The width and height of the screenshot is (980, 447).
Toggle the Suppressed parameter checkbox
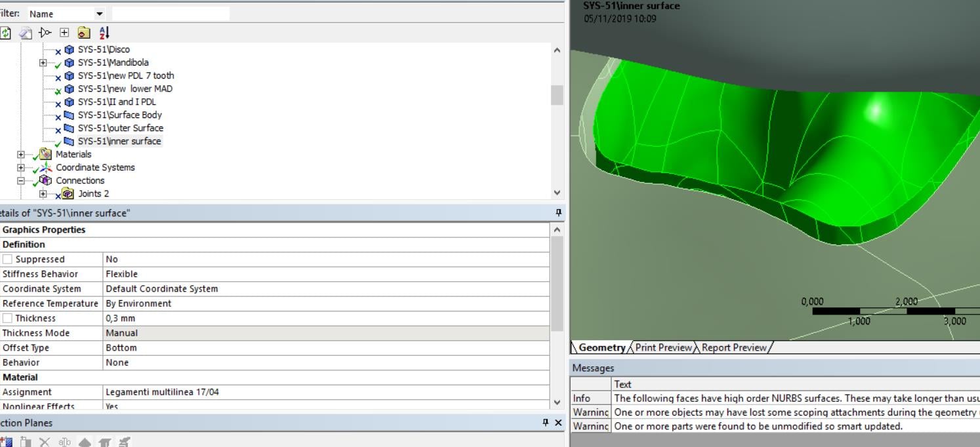coord(7,260)
